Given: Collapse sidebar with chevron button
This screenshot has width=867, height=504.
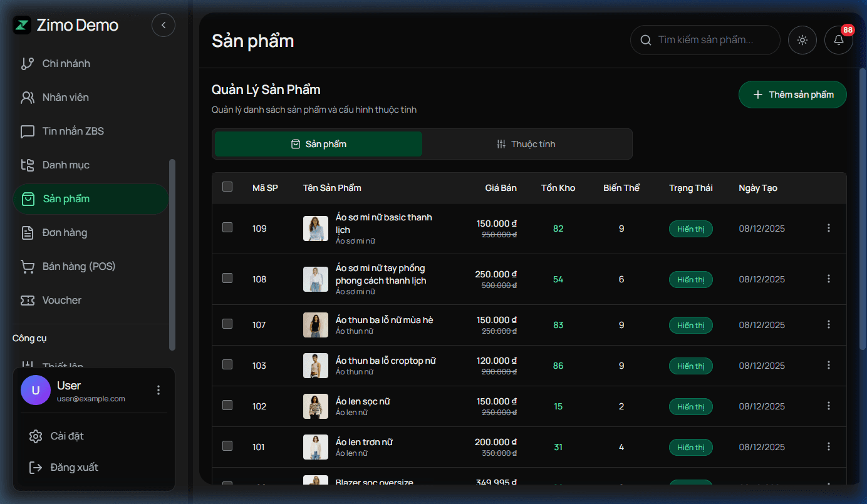Looking at the screenshot, I should click(164, 25).
